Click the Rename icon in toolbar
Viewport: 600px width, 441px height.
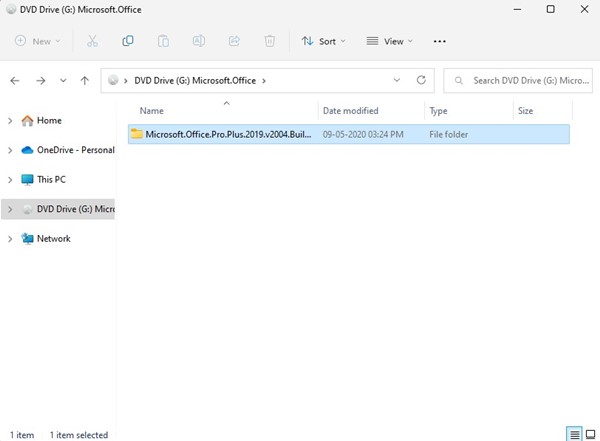pyautogui.click(x=199, y=41)
